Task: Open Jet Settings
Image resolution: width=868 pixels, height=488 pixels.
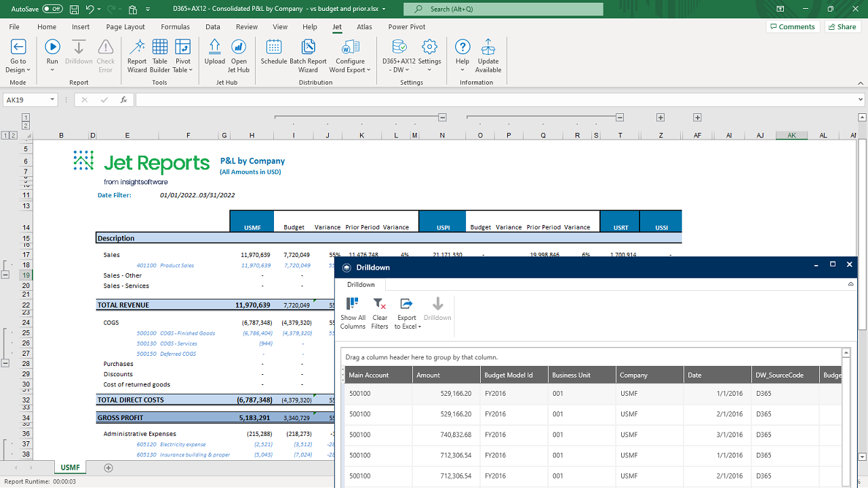Action: pos(429,56)
